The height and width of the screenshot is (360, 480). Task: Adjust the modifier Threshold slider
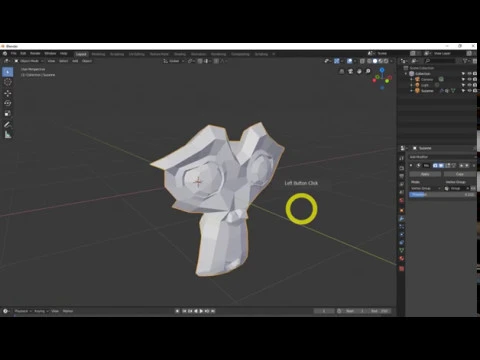[442, 195]
